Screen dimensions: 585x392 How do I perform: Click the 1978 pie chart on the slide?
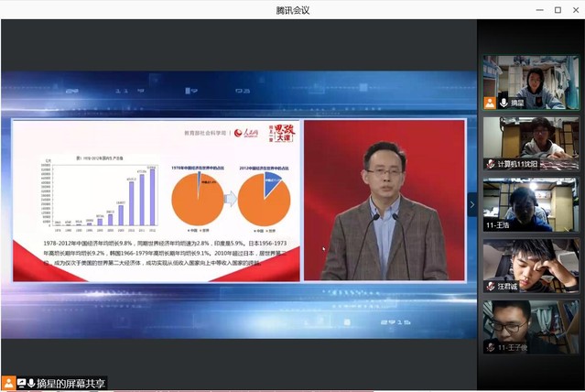(x=198, y=199)
